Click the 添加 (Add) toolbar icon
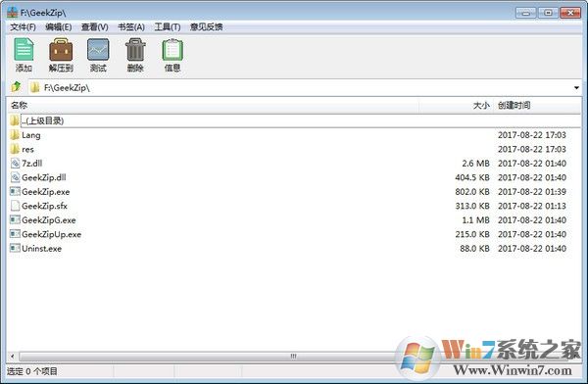The height and width of the screenshot is (384, 588). [24, 50]
